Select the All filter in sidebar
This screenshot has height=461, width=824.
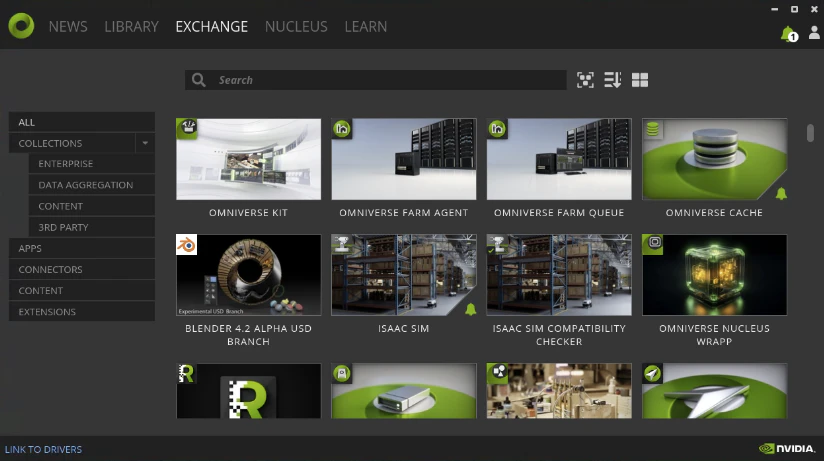coord(82,122)
